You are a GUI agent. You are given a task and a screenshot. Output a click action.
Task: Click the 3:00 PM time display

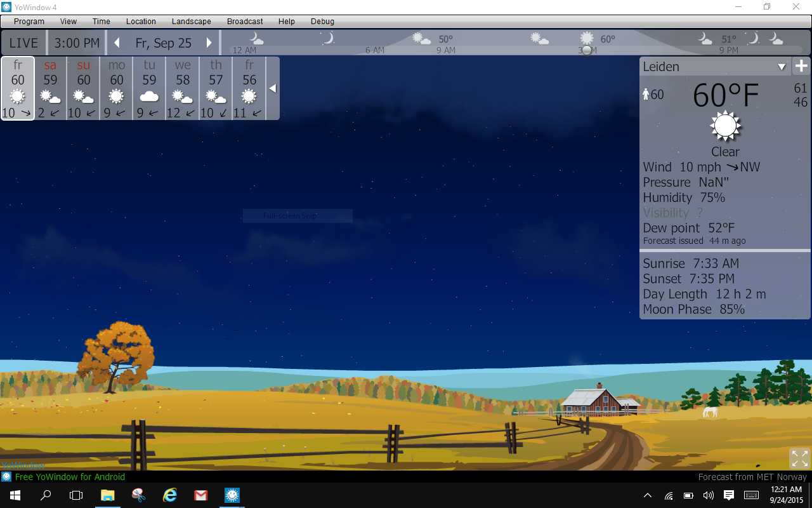coord(77,43)
